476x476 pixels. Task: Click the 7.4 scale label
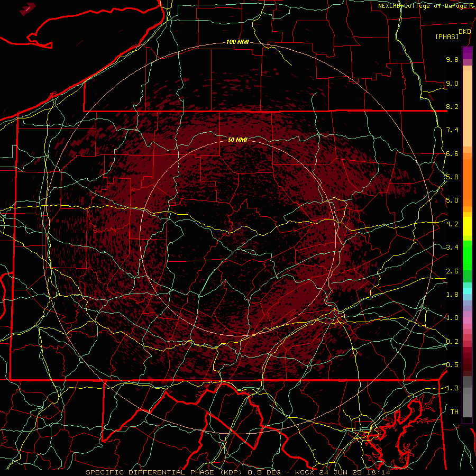point(452,130)
